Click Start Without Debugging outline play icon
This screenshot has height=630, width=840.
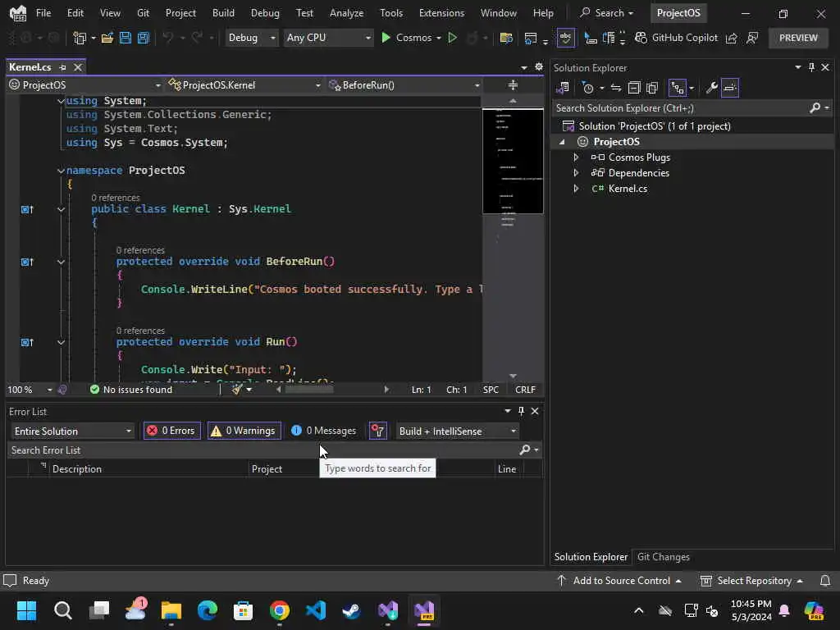(x=453, y=38)
